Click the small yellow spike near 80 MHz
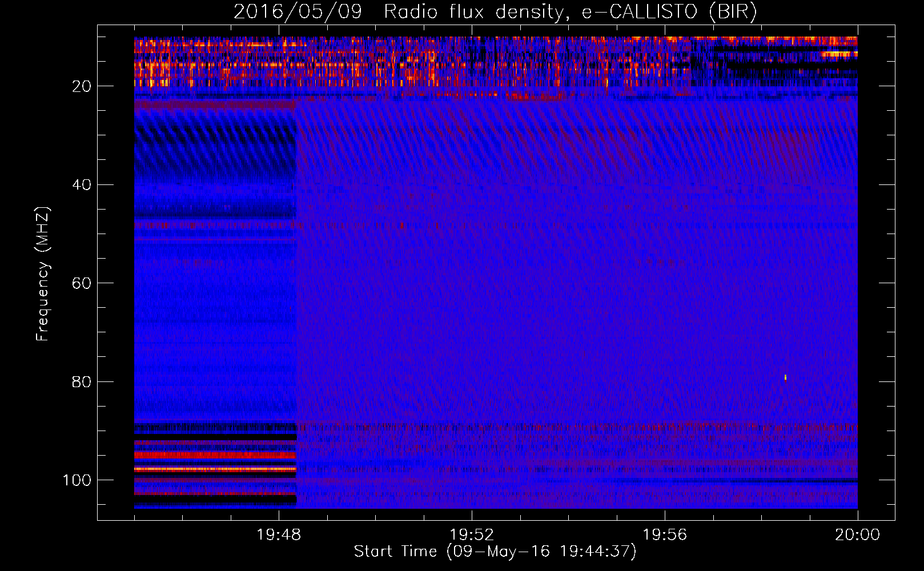924x571 pixels. 785,377
